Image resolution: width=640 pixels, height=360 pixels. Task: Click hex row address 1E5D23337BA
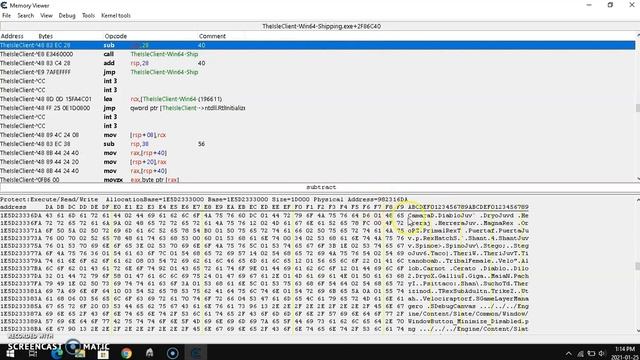[x=20, y=268]
